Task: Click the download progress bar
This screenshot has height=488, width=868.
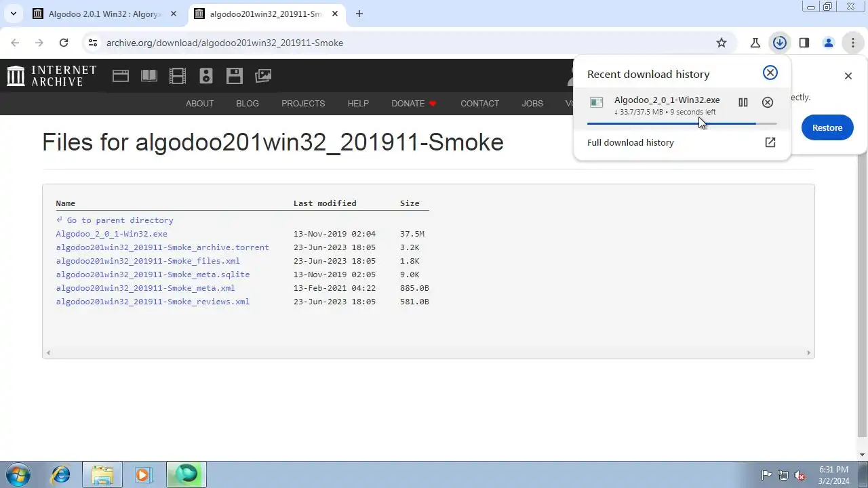Action: pos(682,123)
